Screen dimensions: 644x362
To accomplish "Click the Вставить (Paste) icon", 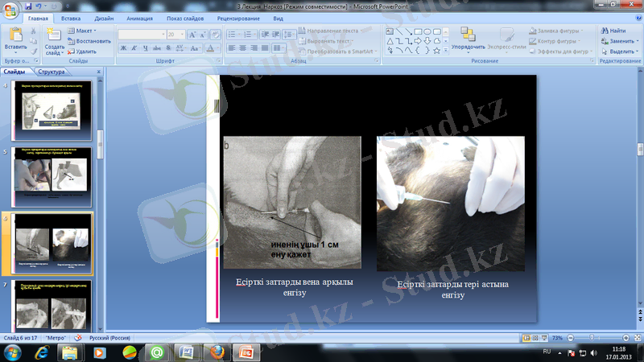I will tap(14, 35).
